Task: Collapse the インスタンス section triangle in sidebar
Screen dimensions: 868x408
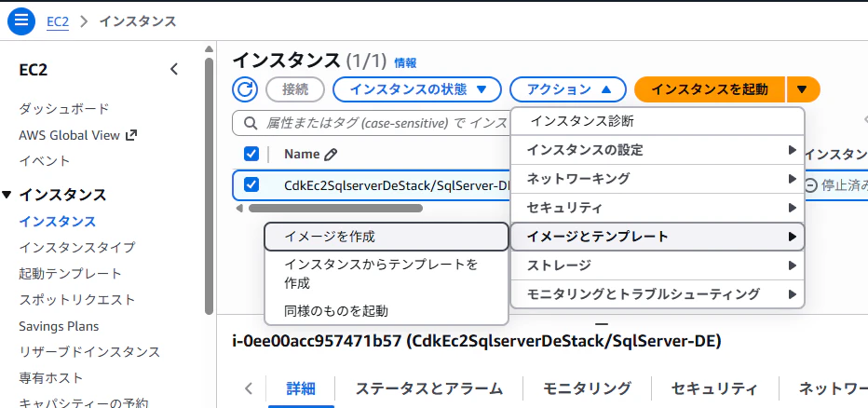Action: (7, 195)
